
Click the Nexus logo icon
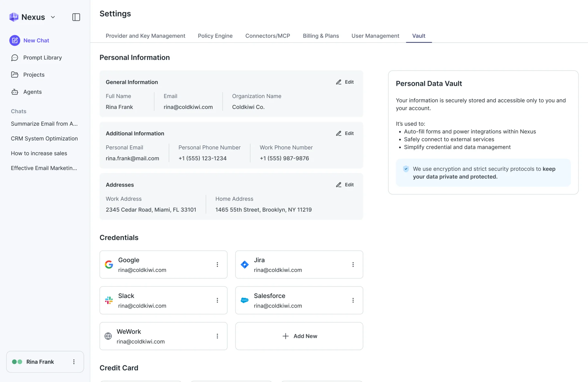pyautogui.click(x=14, y=17)
